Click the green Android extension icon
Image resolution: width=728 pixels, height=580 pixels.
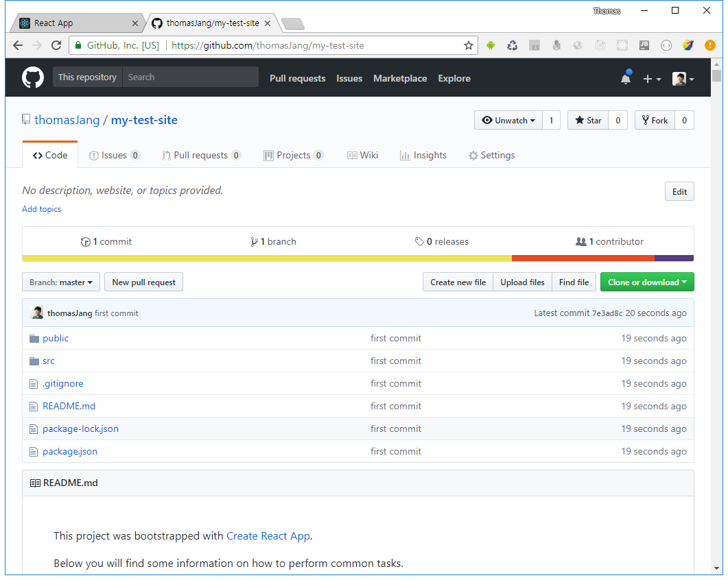(491, 45)
